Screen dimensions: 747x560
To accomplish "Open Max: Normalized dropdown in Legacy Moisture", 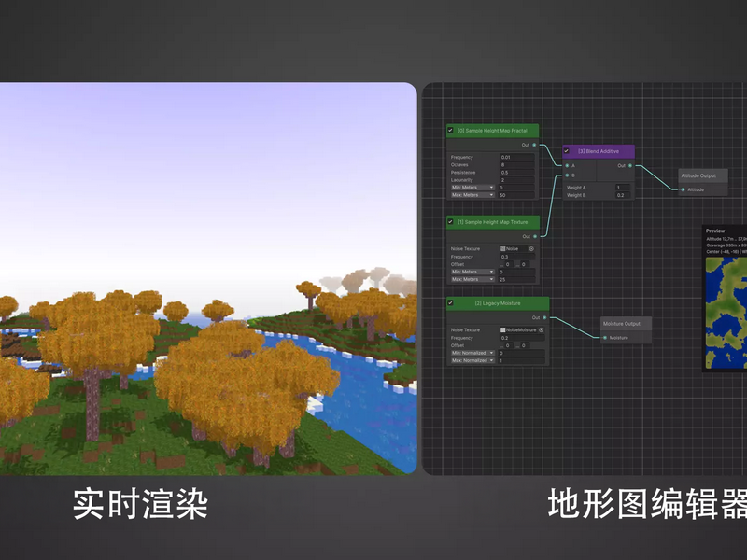I will coord(472,360).
